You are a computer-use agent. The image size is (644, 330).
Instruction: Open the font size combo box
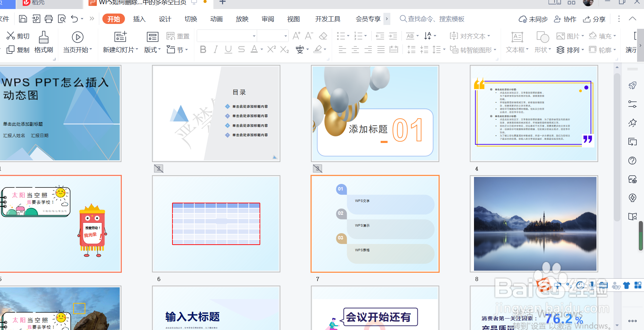tap(273, 36)
